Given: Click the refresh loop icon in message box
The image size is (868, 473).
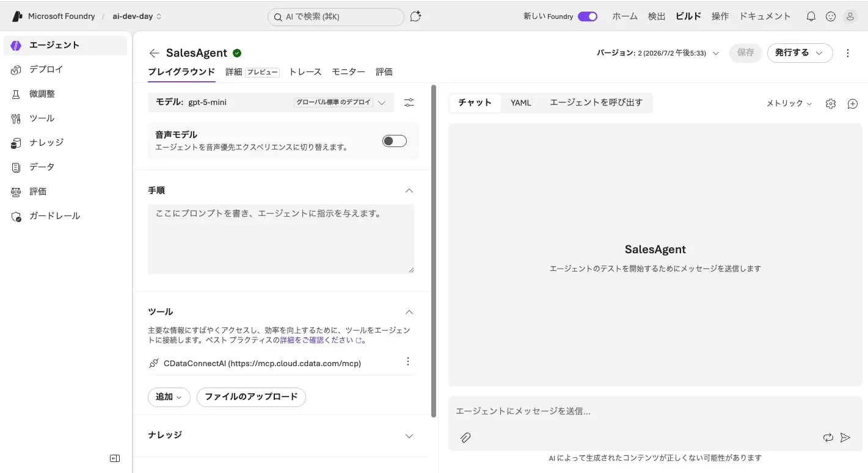Looking at the screenshot, I should pos(828,438).
